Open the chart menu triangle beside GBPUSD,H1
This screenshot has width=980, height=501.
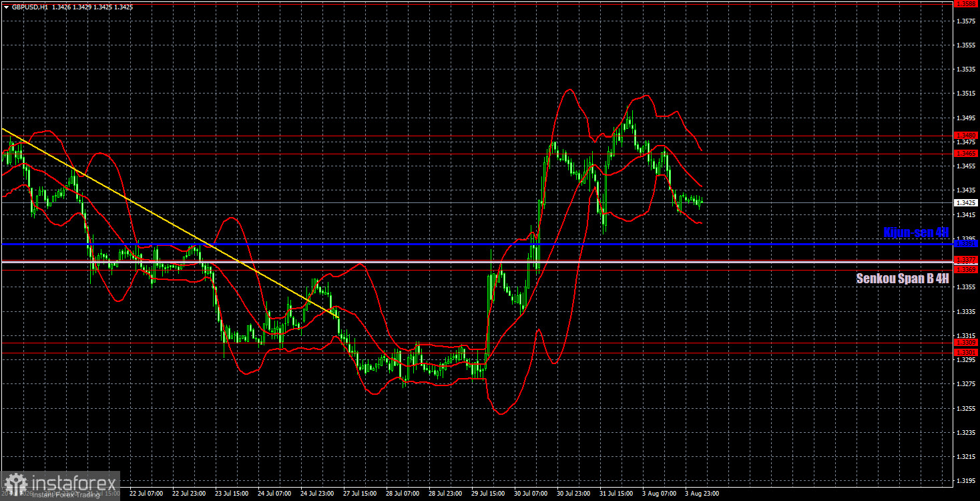click(x=5, y=7)
